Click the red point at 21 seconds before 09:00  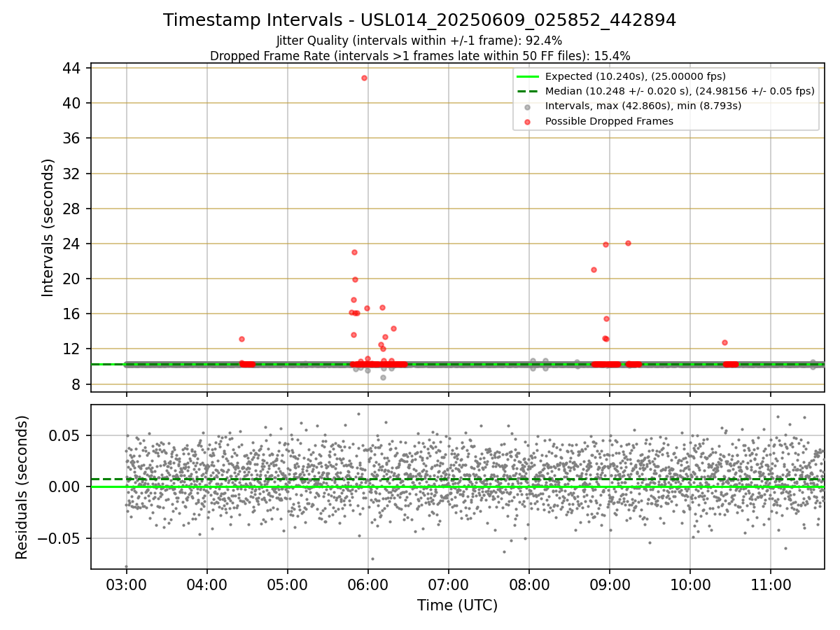[x=594, y=269]
